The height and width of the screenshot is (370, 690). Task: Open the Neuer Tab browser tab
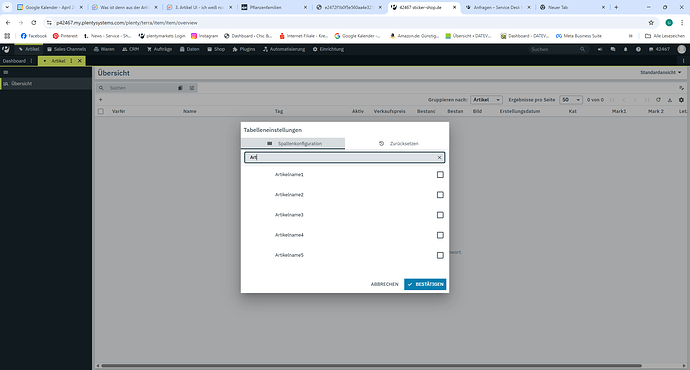coord(572,7)
